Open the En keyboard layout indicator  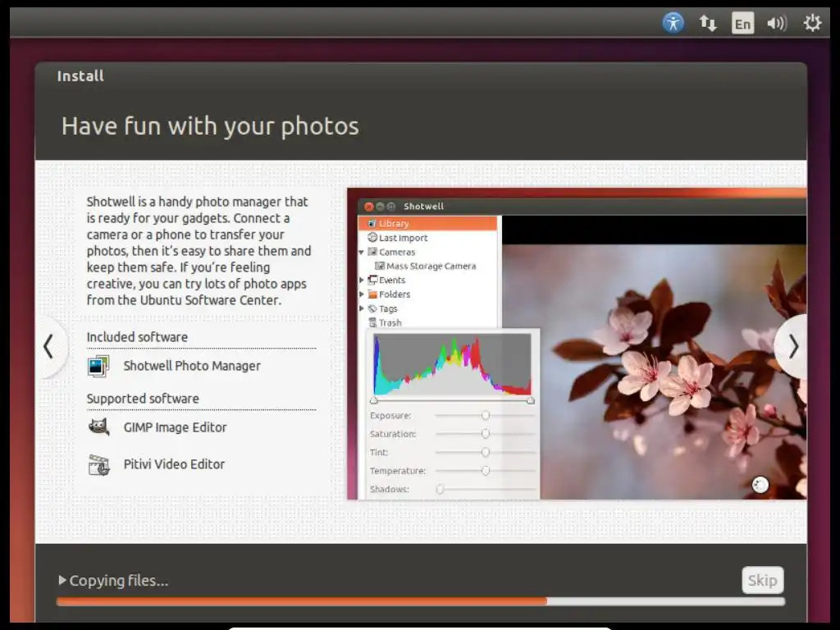click(742, 23)
